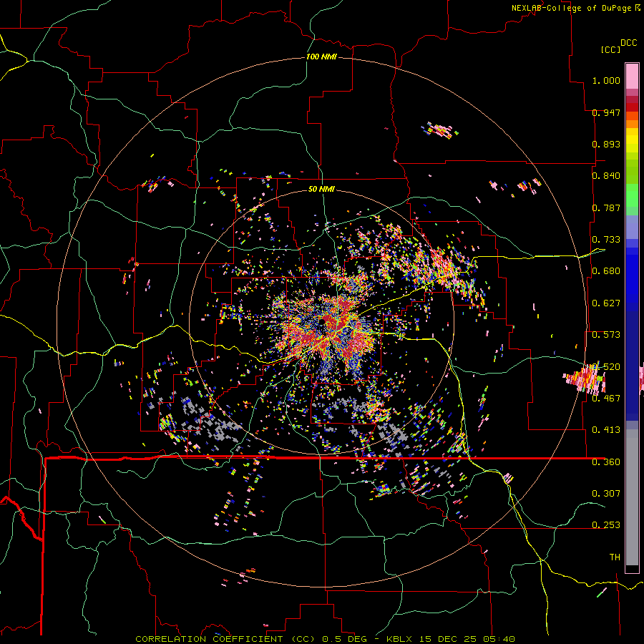Viewport: 644px width, 644px height.
Task: Select the 0.360 scale value
Action: (606, 462)
